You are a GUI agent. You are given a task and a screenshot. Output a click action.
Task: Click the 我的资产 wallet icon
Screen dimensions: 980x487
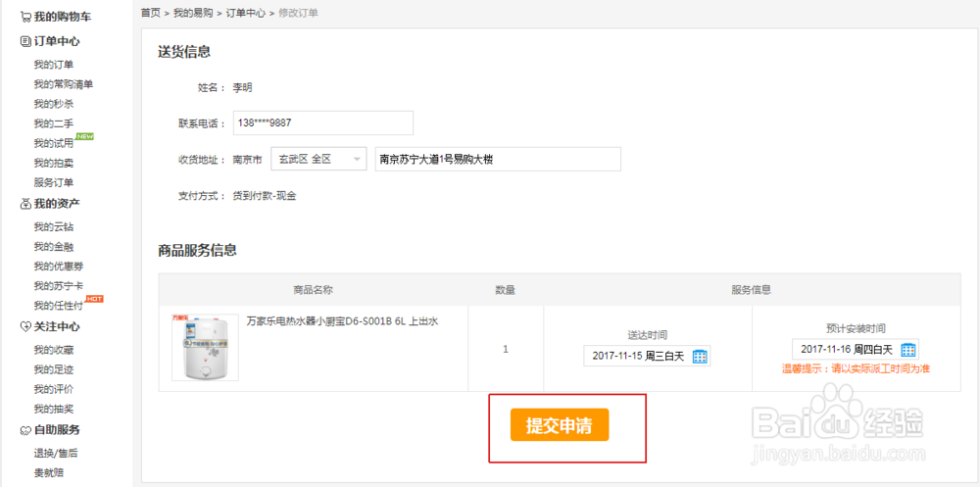25,204
